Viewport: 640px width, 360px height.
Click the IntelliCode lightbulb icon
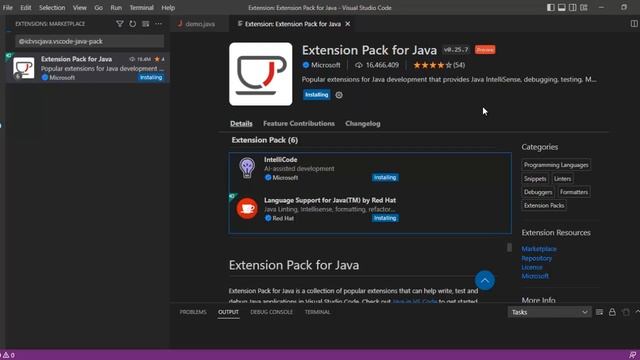click(x=247, y=168)
